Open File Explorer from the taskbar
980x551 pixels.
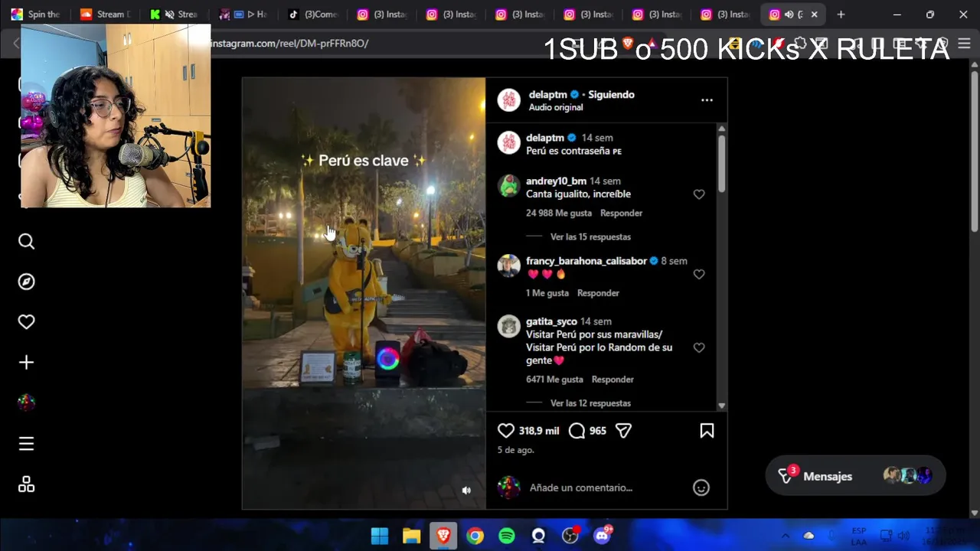coord(412,536)
